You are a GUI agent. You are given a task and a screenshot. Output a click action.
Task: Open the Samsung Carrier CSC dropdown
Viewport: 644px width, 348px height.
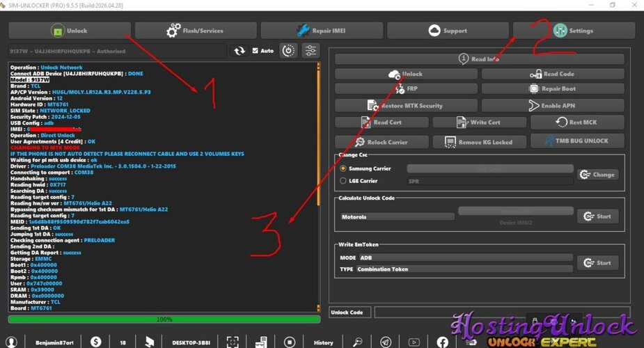click(490, 168)
